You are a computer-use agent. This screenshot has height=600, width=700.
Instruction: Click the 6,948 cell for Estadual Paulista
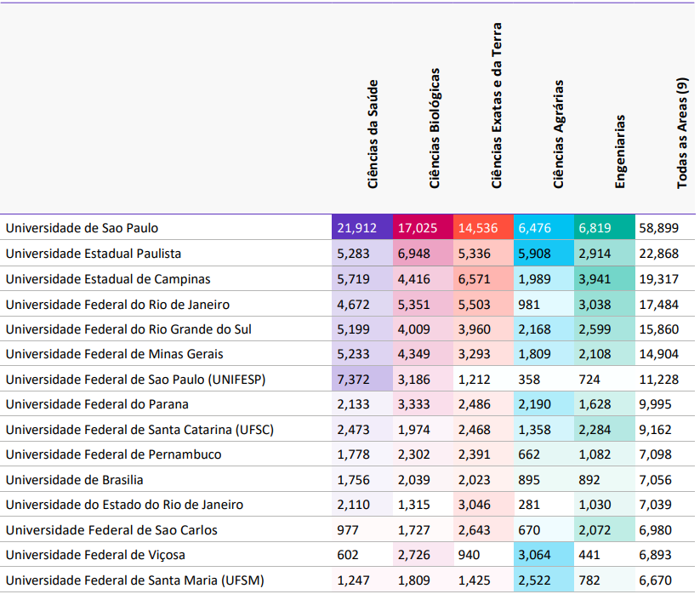point(423,254)
